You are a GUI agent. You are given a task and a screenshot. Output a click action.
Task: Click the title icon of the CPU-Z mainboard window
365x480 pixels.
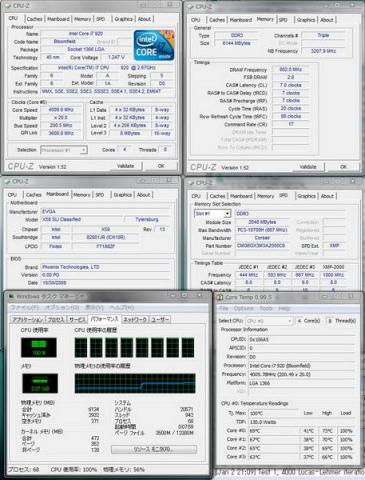pyautogui.click(x=8, y=181)
